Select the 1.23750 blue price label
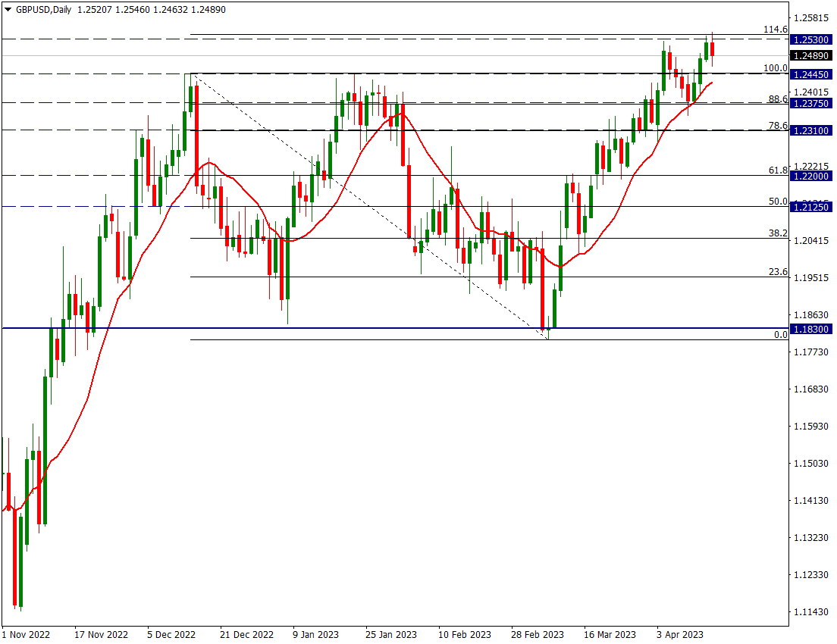The width and height of the screenshot is (837, 644). (x=811, y=104)
